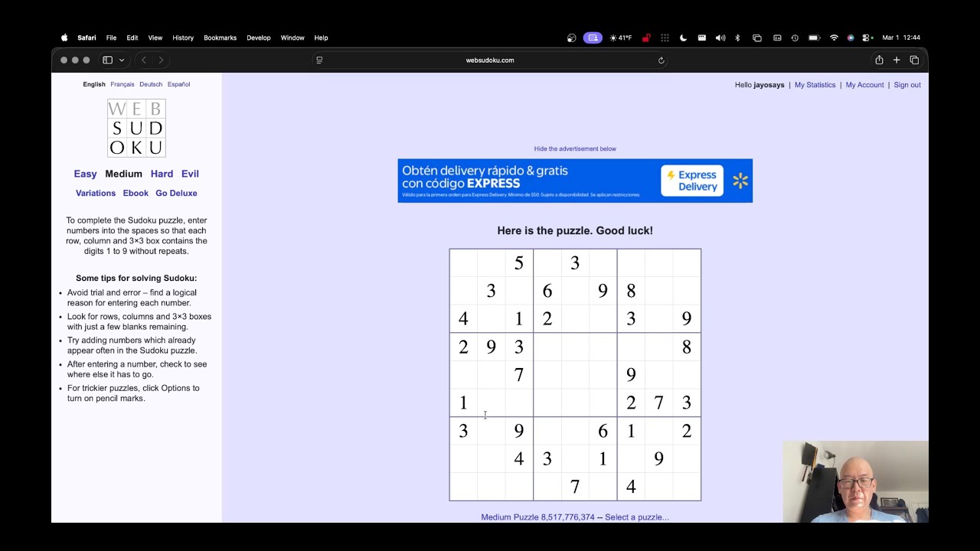The width and height of the screenshot is (980, 551).
Task: Select the Hard difficulty
Action: point(162,174)
